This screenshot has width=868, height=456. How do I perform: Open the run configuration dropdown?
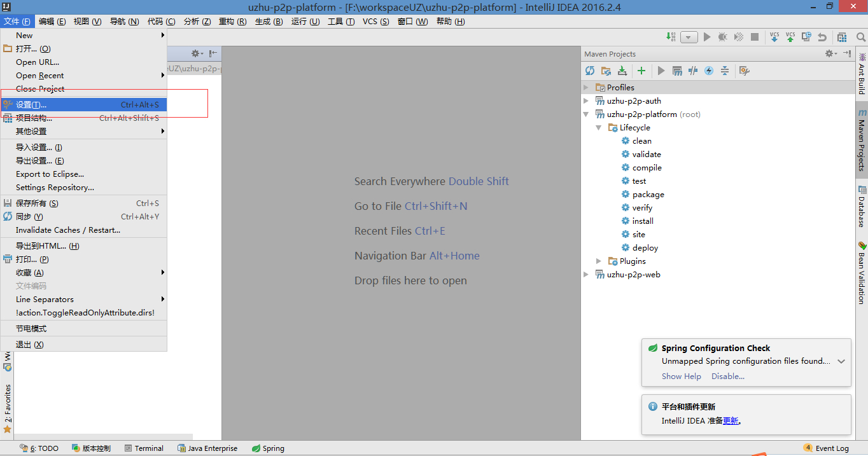[x=689, y=38]
